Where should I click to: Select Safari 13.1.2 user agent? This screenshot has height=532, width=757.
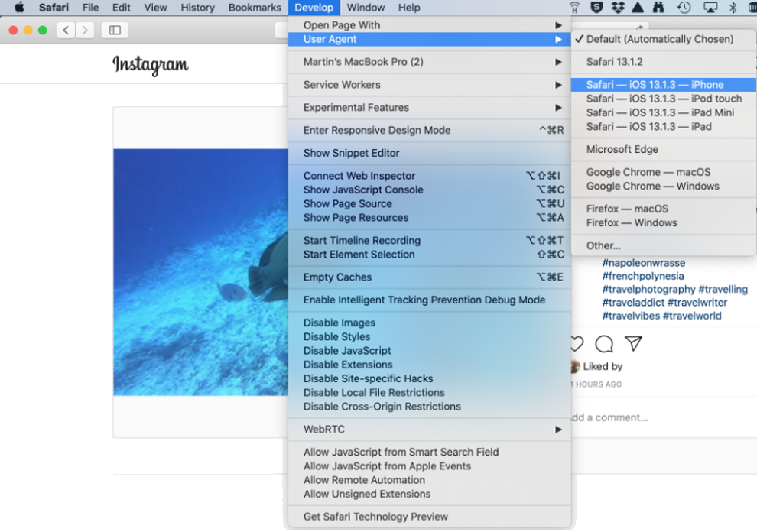pos(664,62)
